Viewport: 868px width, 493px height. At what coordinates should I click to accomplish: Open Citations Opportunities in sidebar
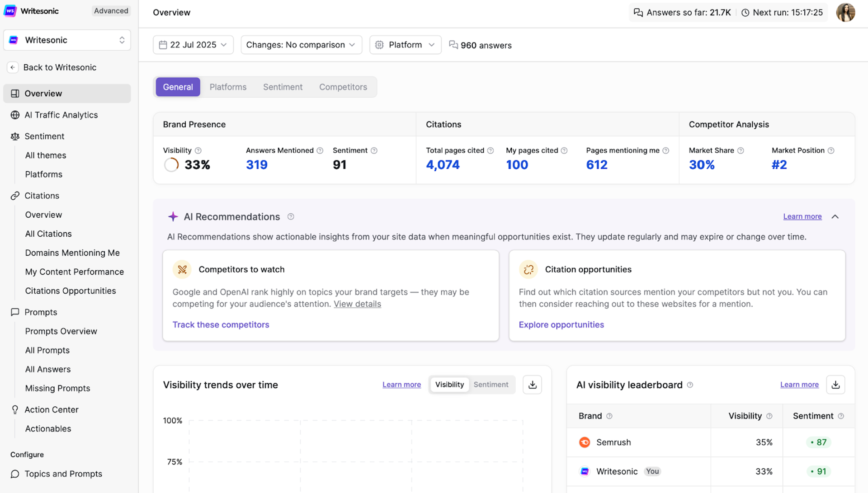pyautogui.click(x=71, y=291)
